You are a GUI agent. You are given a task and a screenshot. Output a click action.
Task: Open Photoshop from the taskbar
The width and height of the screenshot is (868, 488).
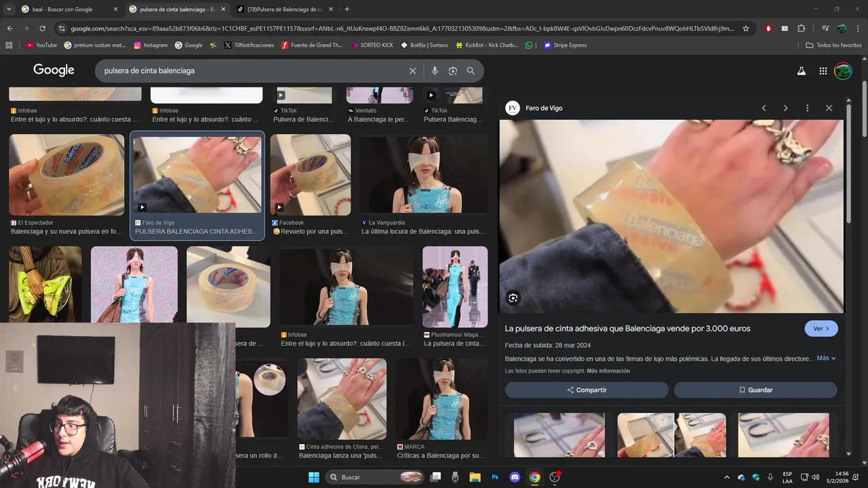[x=495, y=477]
